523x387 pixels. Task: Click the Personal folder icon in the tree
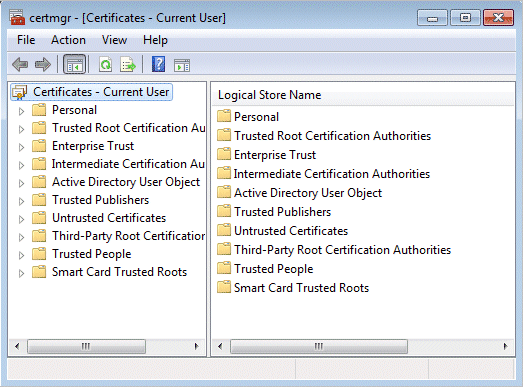[39, 109]
